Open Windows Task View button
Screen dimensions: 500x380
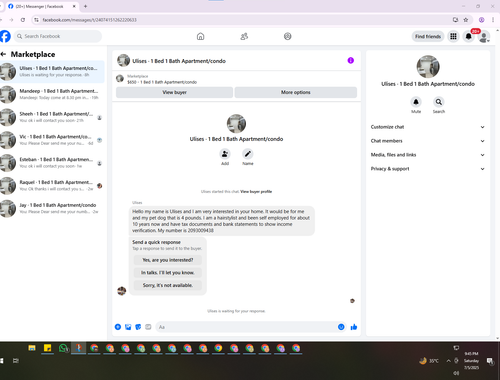(16, 361)
